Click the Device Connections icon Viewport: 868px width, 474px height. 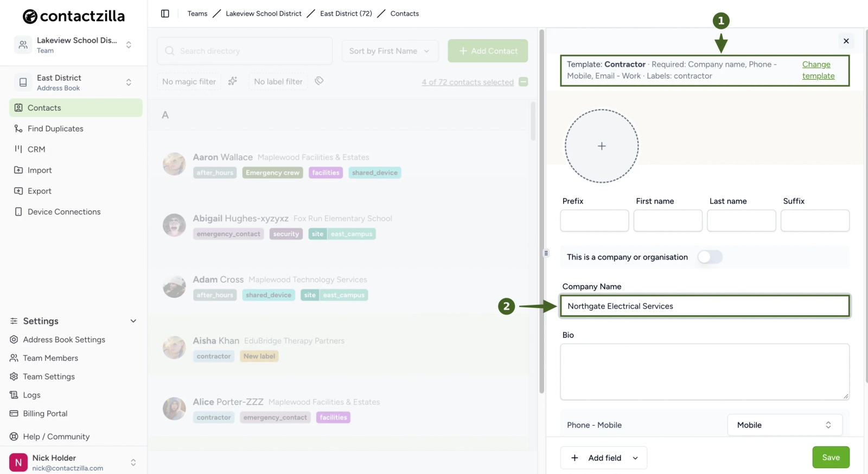(18, 212)
